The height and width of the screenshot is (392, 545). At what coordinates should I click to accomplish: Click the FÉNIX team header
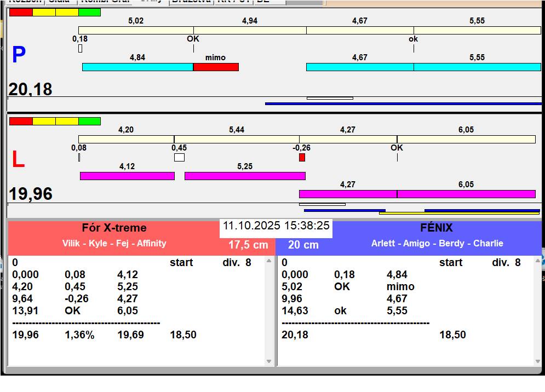437,228
